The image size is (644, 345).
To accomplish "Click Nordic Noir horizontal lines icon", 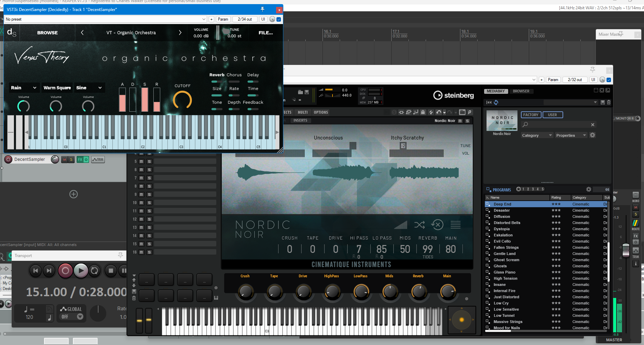I will click(x=456, y=225).
